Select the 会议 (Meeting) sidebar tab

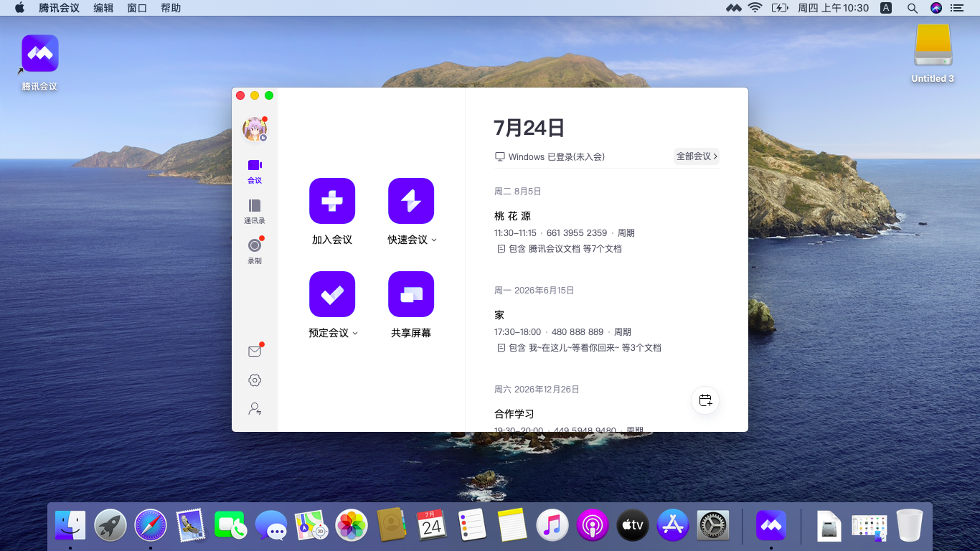255,171
